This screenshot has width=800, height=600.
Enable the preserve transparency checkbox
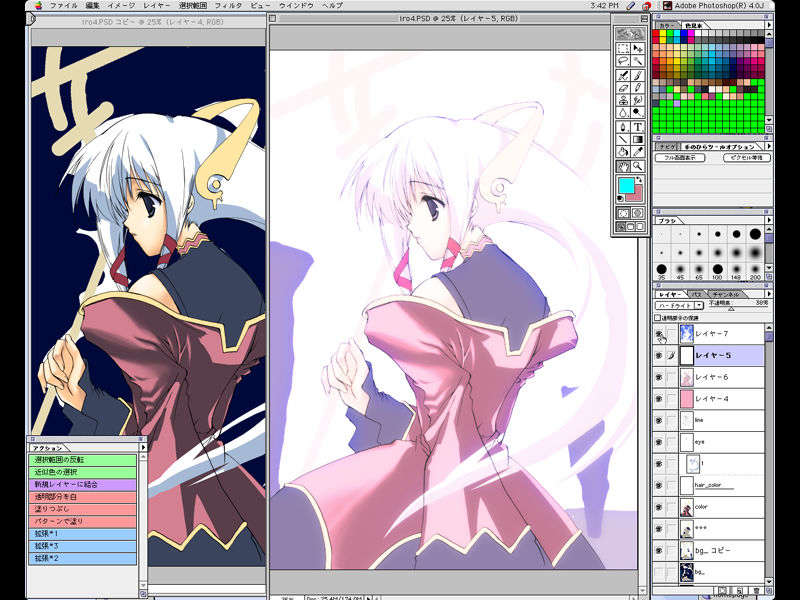tap(657, 317)
